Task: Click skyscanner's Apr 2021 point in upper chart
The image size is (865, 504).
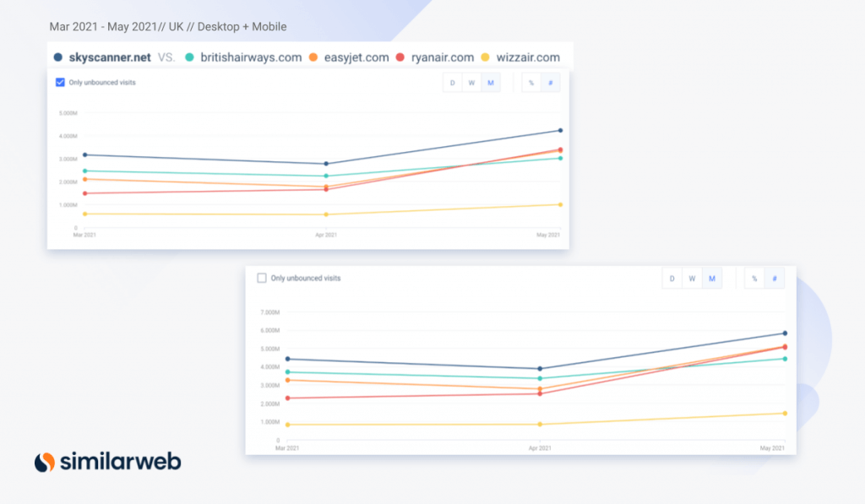Action: (326, 164)
